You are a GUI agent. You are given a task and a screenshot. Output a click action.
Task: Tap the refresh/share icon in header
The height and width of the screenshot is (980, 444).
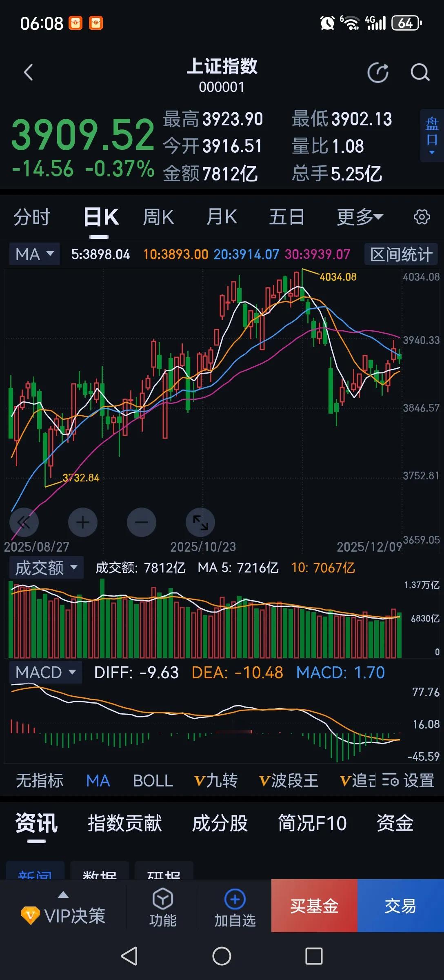pyautogui.click(x=378, y=73)
